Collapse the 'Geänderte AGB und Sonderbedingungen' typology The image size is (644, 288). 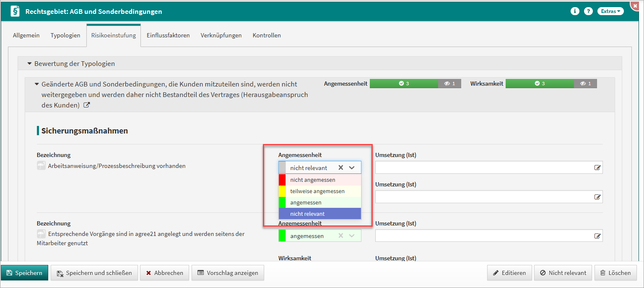[x=37, y=84]
